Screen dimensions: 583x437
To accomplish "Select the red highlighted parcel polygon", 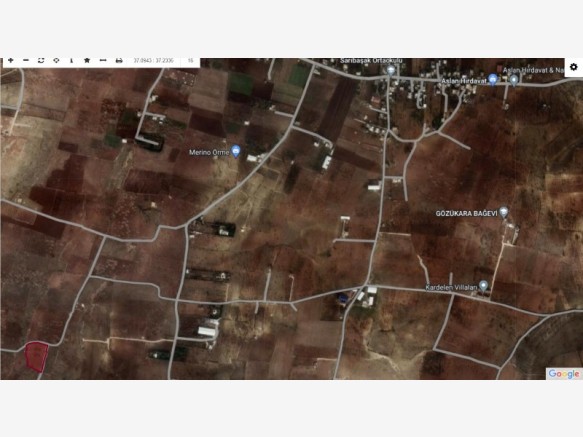I will [x=36, y=357].
